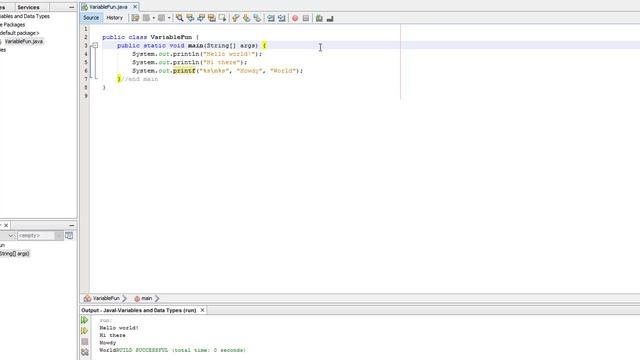Image resolution: width=640 pixels, height=360 pixels.
Task: Click main method breadcrumb
Action: [x=143, y=298]
